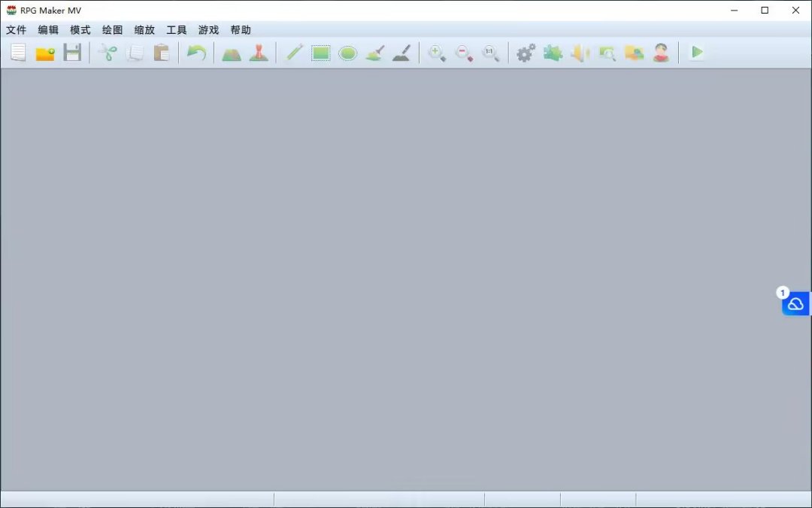Click the Undo arrow icon
This screenshot has height=508, width=812.
[196, 53]
